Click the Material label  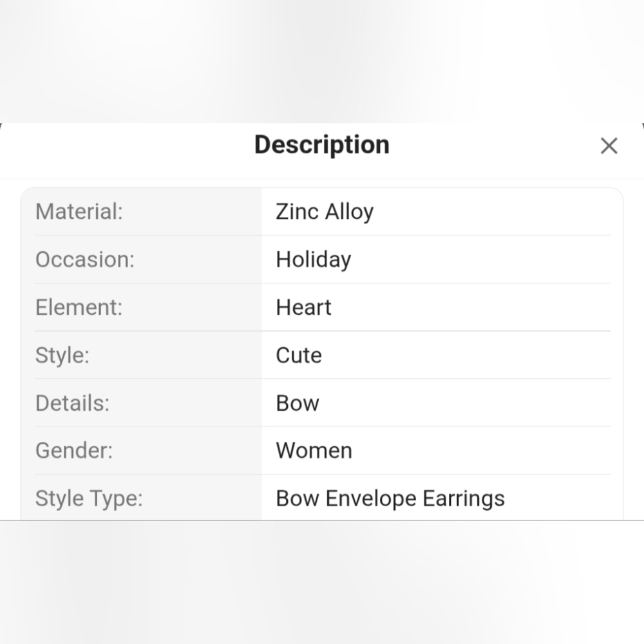tap(79, 211)
